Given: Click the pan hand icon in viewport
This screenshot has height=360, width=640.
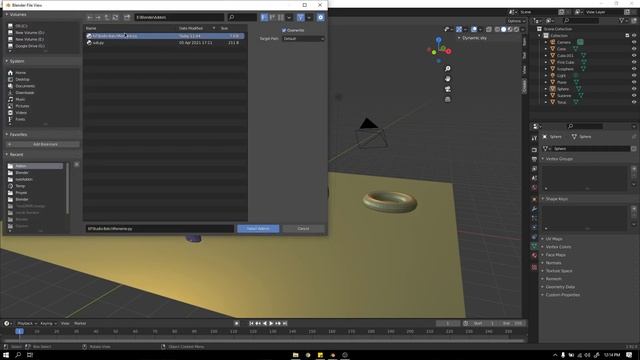Looking at the screenshot, I should [x=448, y=79].
